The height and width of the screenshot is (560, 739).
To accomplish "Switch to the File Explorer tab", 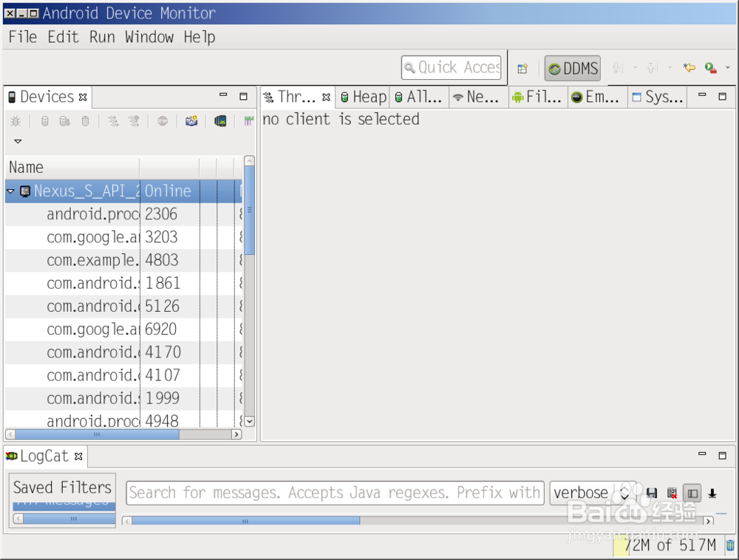I will pos(537,97).
